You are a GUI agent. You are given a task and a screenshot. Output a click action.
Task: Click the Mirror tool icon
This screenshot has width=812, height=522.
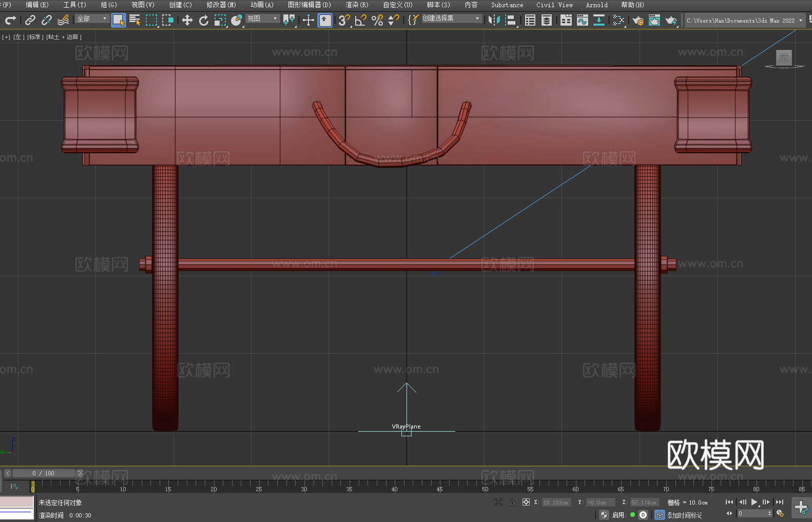coord(494,20)
